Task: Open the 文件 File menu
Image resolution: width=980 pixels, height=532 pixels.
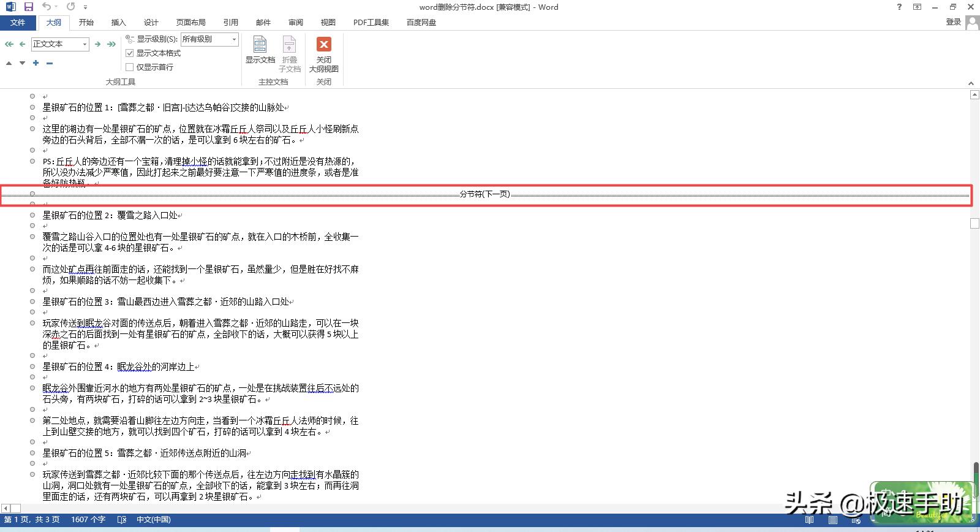Action: (x=18, y=23)
